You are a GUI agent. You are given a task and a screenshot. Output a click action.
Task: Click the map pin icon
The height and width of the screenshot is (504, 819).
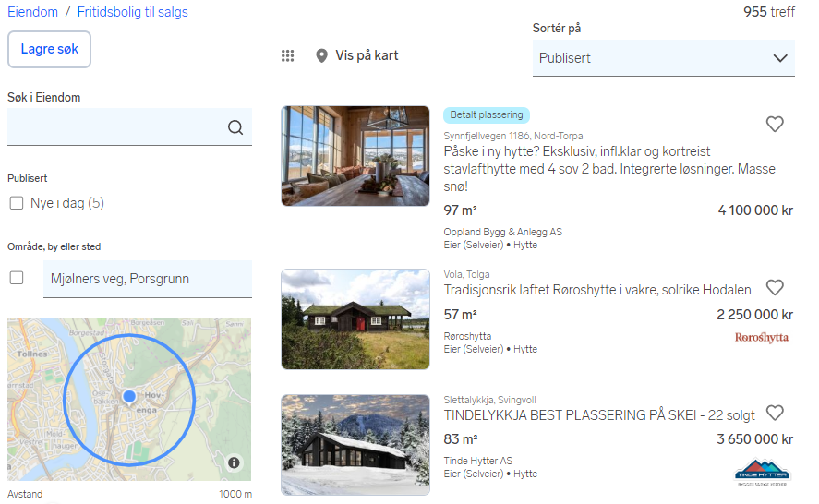[321, 56]
